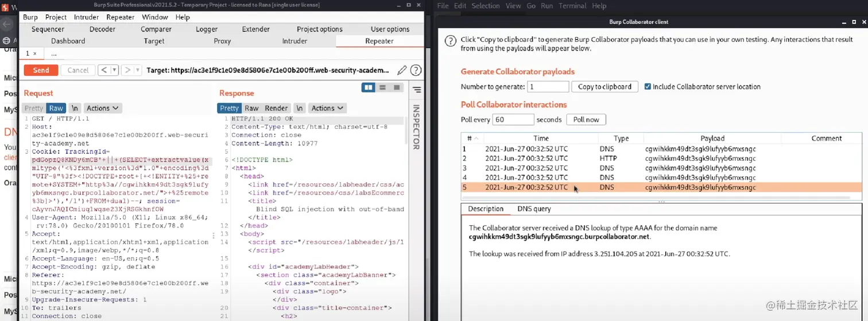Select interaction row 1 in Collaborator table
Image resolution: width=868 pixels, height=321 pixels.
(661, 149)
